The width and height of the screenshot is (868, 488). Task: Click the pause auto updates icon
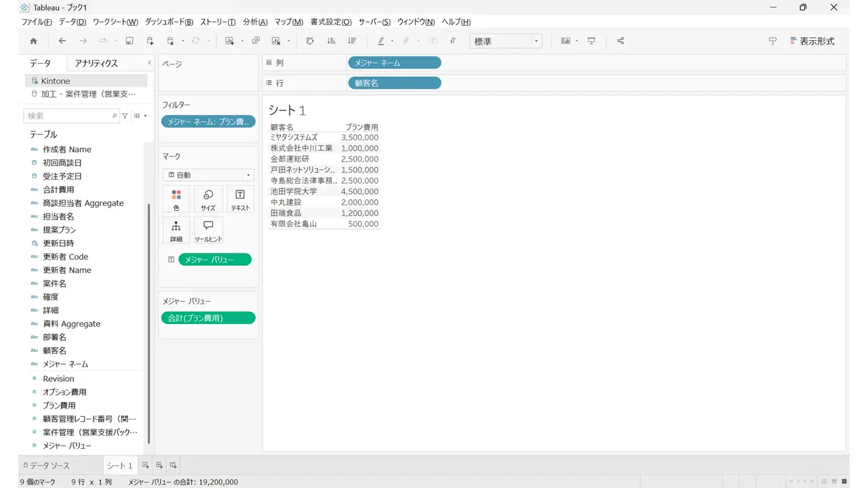(x=171, y=41)
